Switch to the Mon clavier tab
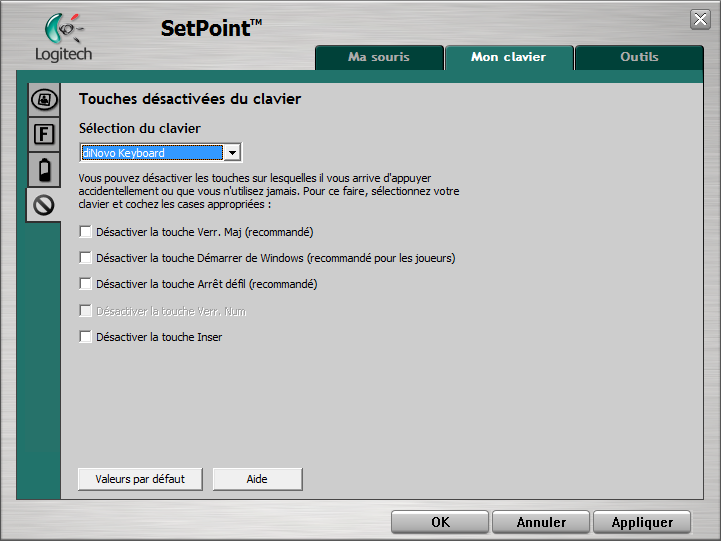The image size is (721, 541). tap(509, 57)
